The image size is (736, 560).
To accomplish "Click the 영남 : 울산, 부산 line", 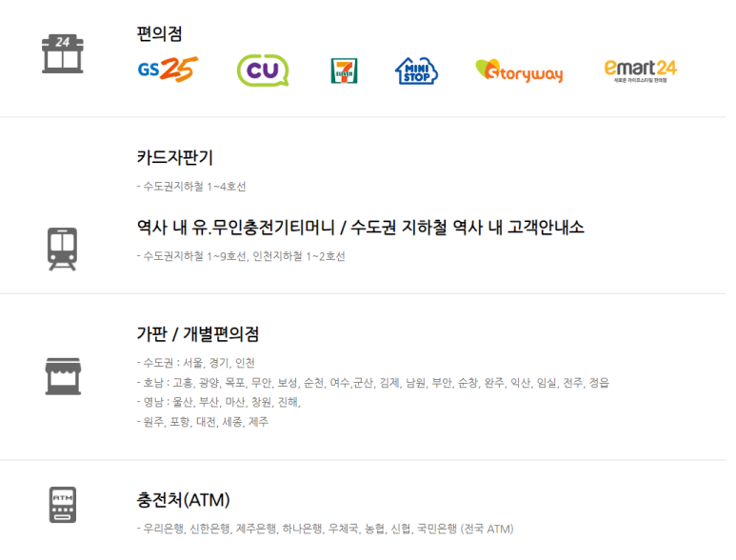I will [219, 402].
